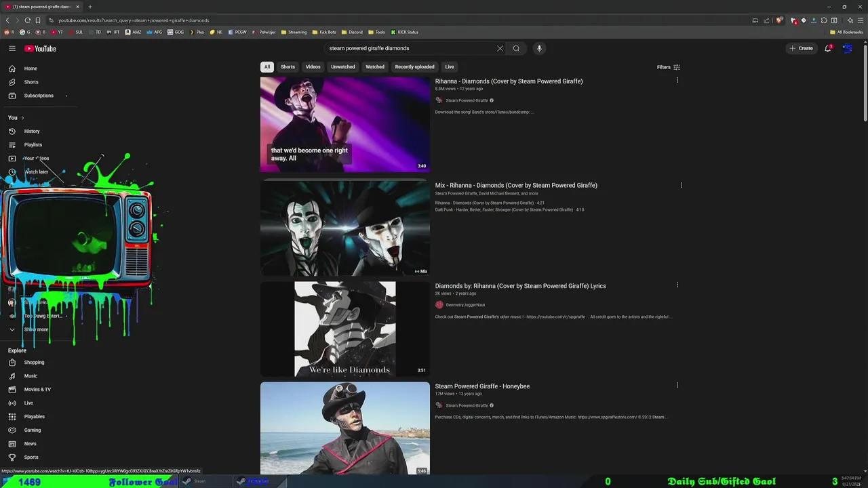Open the All Bookmarks folder
The height and width of the screenshot is (488, 868).
pyautogui.click(x=846, y=32)
